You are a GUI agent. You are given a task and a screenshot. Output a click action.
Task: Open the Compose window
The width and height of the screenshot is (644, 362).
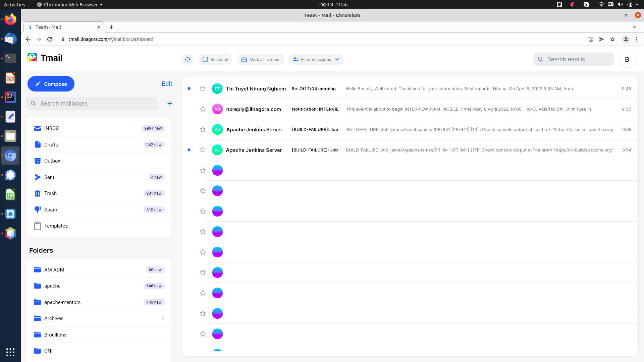(x=51, y=84)
